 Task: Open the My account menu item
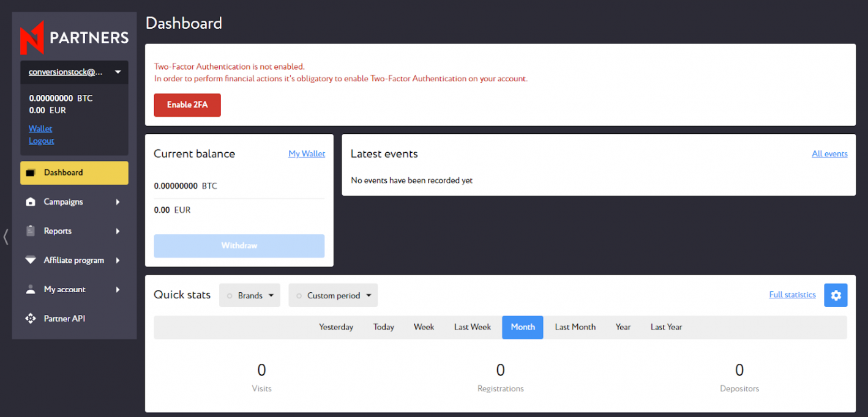(74, 290)
